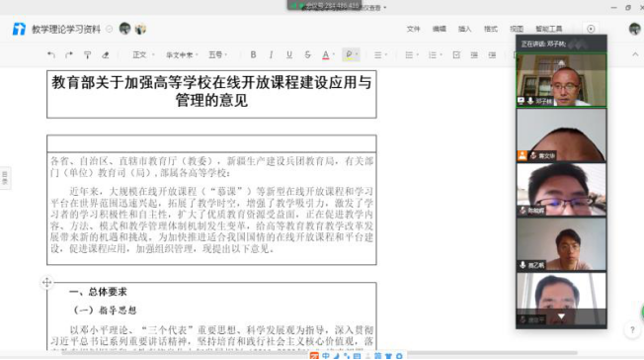Click the Increase Indent icon
Screen dimensions: 644x360
pyautogui.click(x=492, y=54)
